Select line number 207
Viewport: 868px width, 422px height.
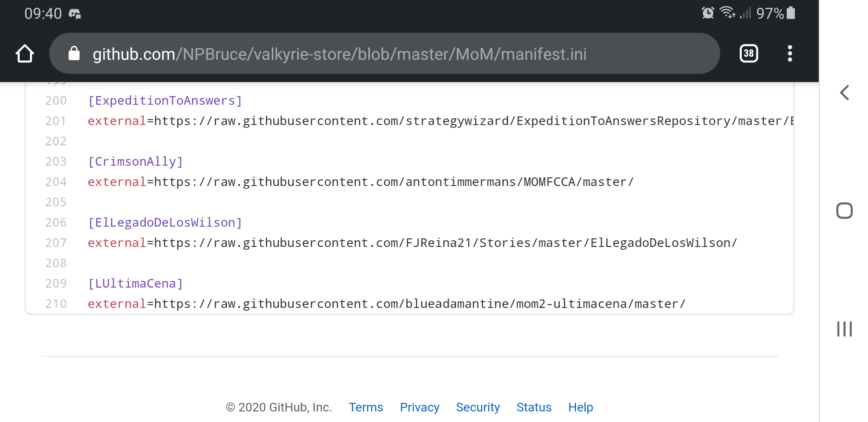click(56, 243)
